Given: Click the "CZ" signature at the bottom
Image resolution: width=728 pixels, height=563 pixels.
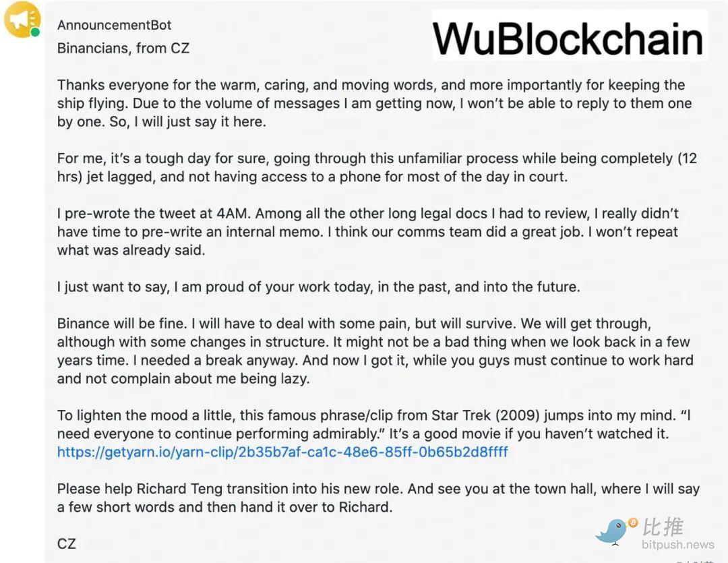Looking at the screenshot, I should click(x=67, y=543).
